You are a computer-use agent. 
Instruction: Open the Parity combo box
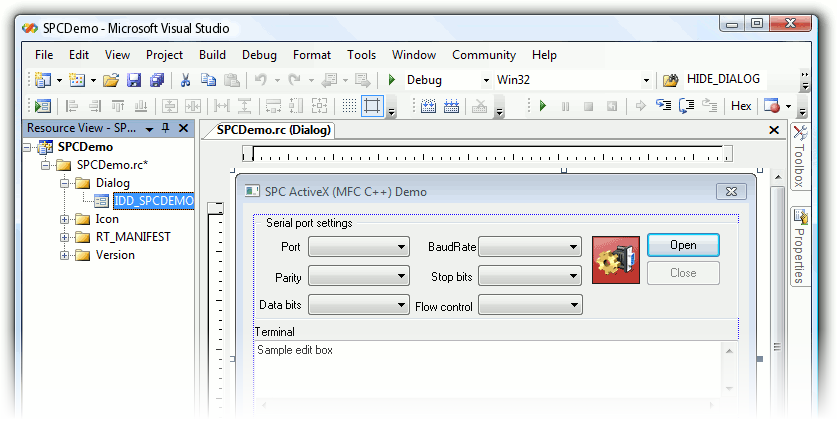359,276
